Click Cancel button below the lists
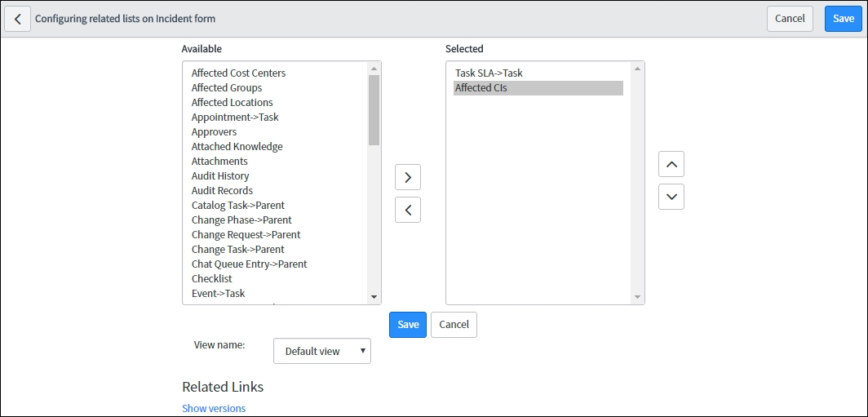The image size is (868, 417). pos(454,325)
